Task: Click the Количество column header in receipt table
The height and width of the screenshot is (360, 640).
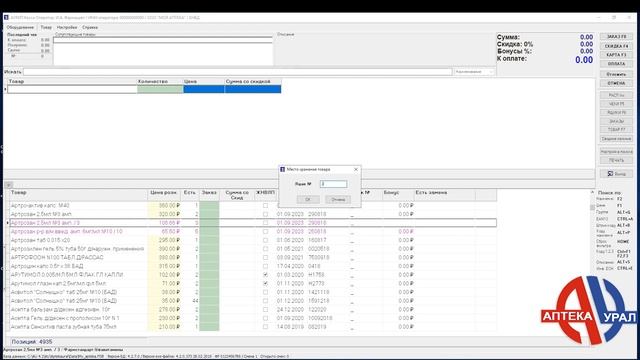Action: 160,82
